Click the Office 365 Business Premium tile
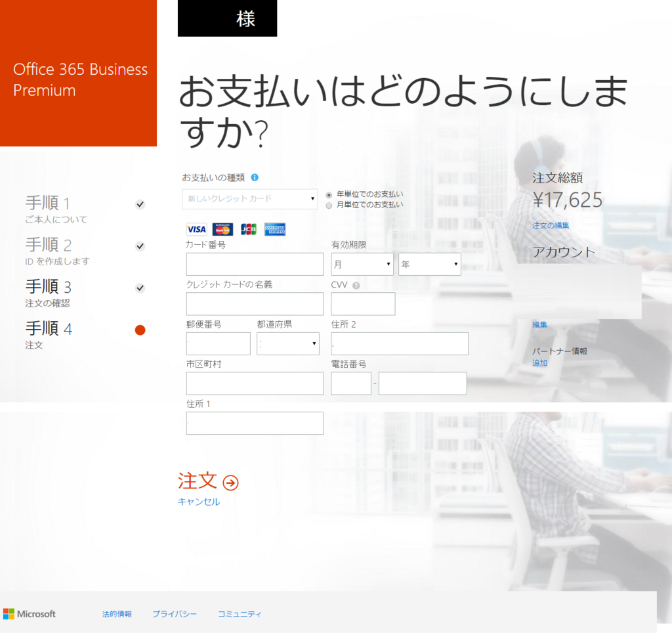 pyautogui.click(x=79, y=73)
